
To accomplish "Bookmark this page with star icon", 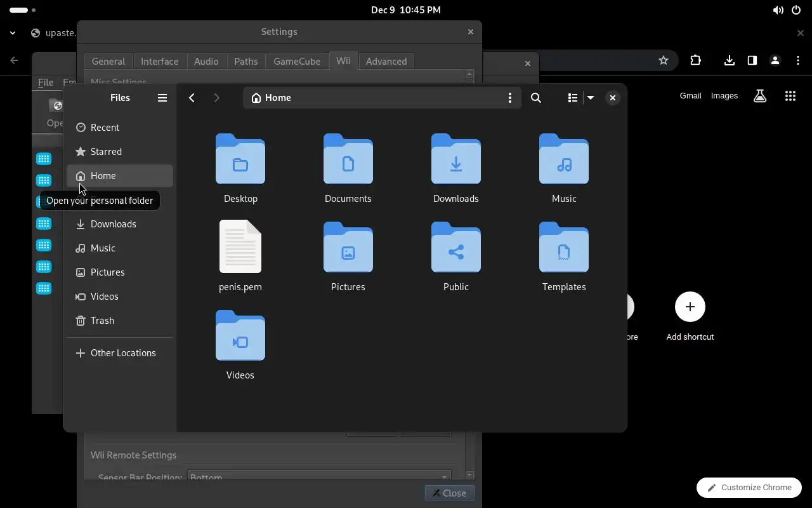I will [664, 60].
